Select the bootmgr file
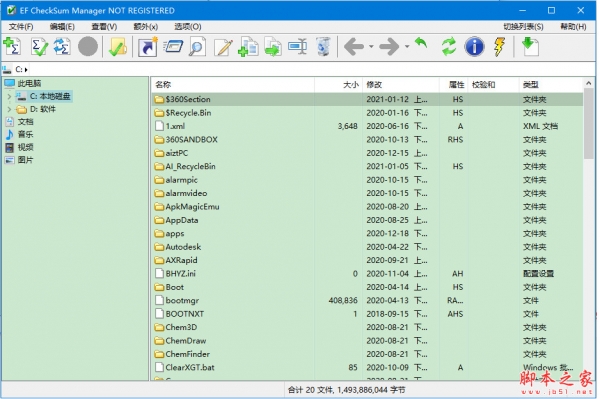Image resolution: width=600 pixels, height=399 pixels. pos(367,300)
